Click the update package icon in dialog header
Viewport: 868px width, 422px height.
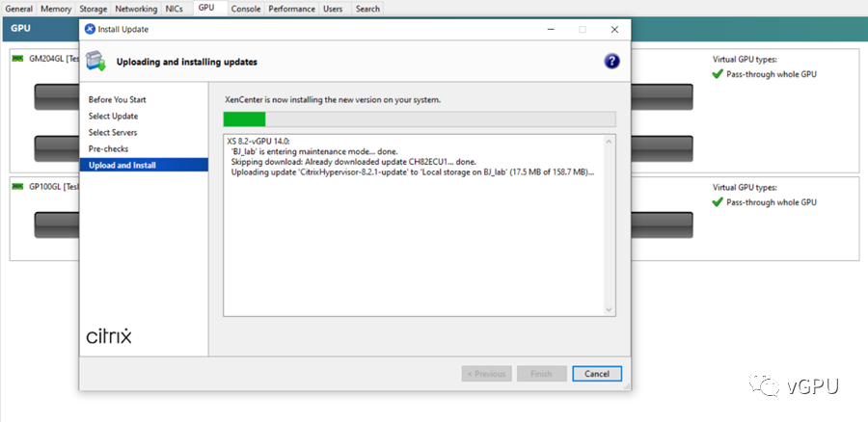click(x=95, y=62)
